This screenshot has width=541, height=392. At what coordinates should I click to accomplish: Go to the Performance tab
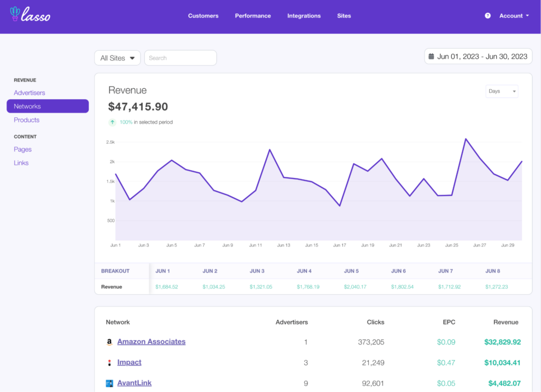pyautogui.click(x=253, y=16)
